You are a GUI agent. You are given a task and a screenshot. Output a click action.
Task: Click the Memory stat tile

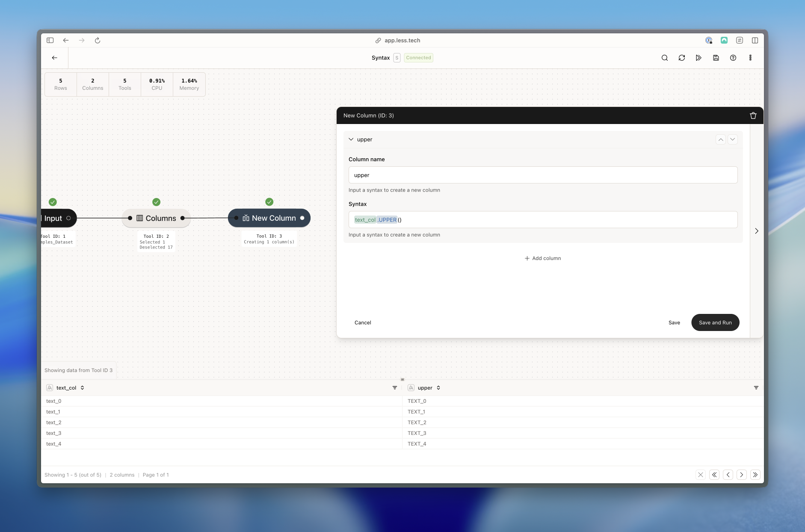(x=189, y=84)
